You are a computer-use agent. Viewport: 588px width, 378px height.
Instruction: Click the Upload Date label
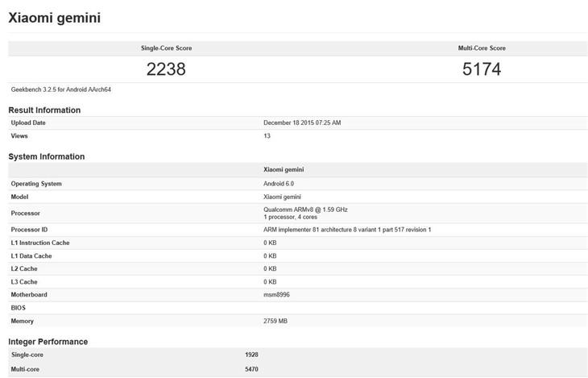click(28, 123)
